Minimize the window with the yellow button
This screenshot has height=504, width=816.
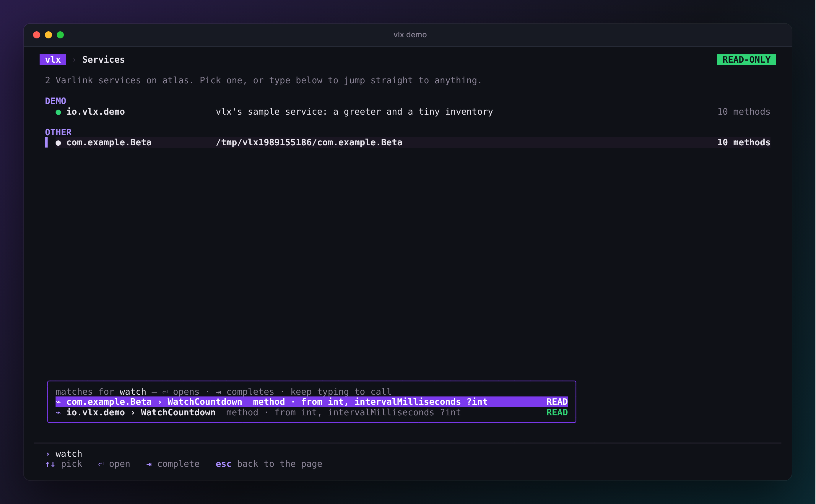click(48, 35)
